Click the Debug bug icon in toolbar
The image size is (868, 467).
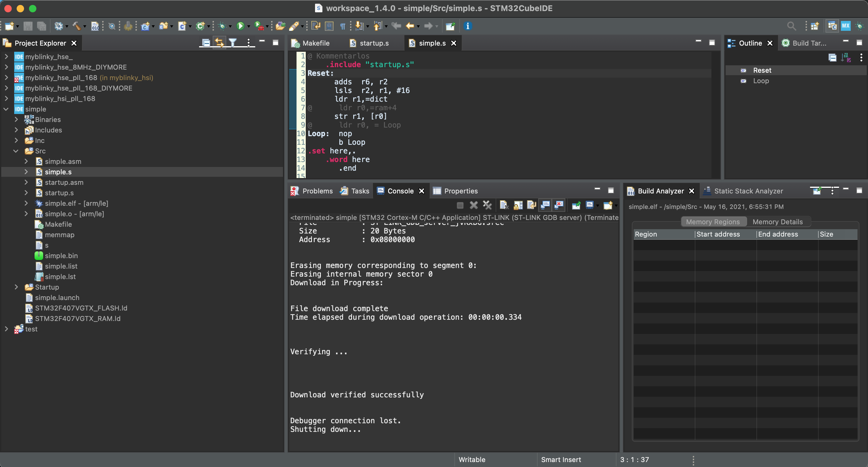pos(222,26)
